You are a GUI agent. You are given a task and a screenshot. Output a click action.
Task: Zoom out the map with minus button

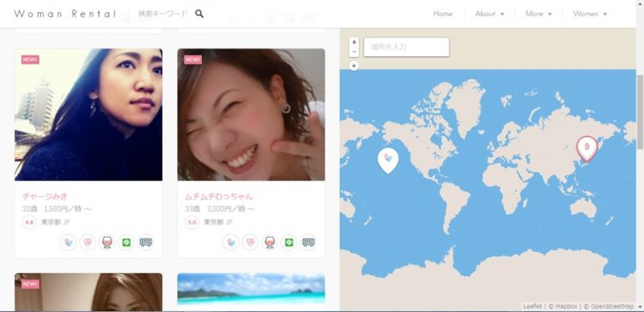coord(354,52)
